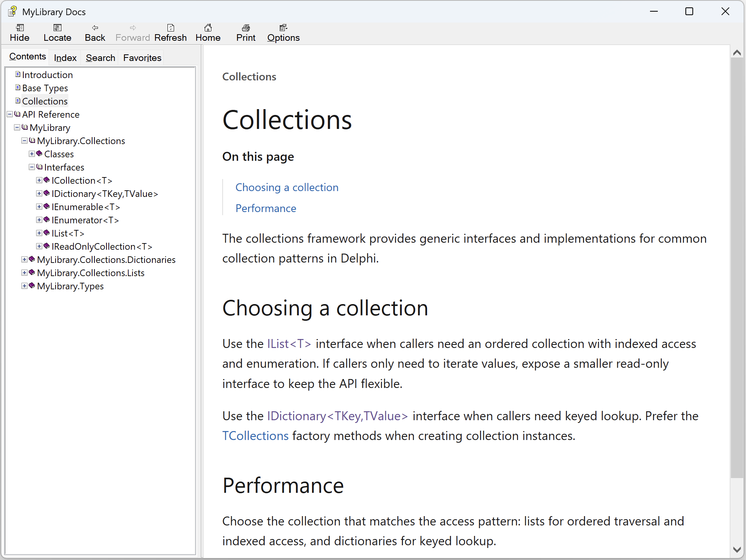Select the Introduction tree item
The height and width of the screenshot is (560, 746).
pyautogui.click(x=47, y=75)
